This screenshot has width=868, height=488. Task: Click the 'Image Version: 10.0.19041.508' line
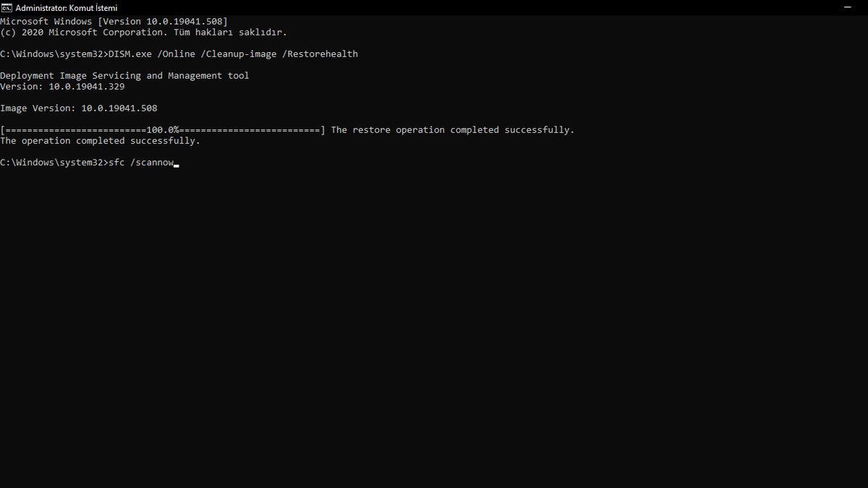point(80,108)
